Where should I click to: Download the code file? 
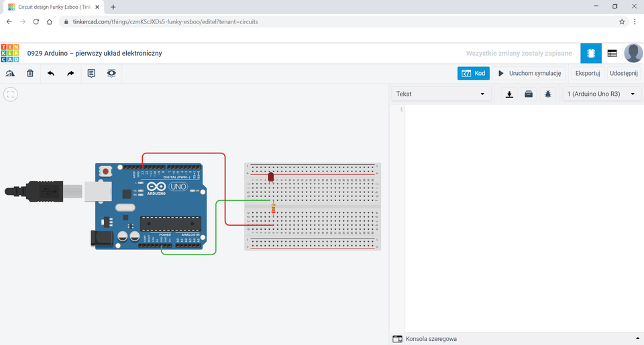(509, 94)
